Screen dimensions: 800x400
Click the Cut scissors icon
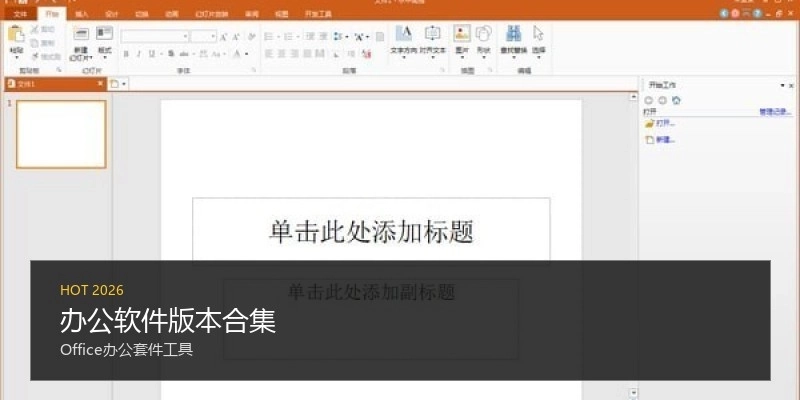[x=35, y=30]
